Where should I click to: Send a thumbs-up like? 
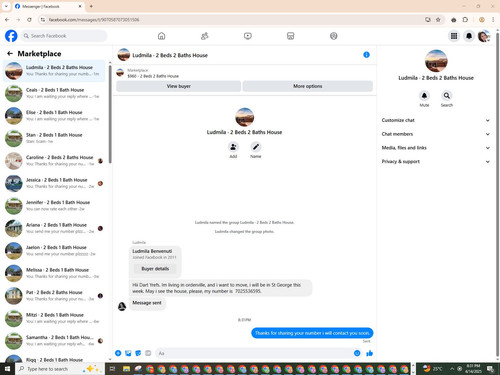coord(369,353)
